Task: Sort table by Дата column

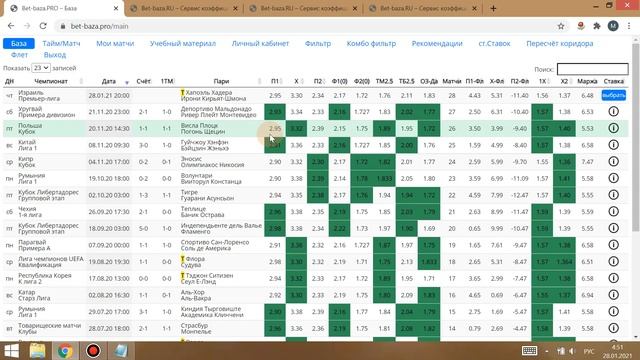Action: [109, 81]
